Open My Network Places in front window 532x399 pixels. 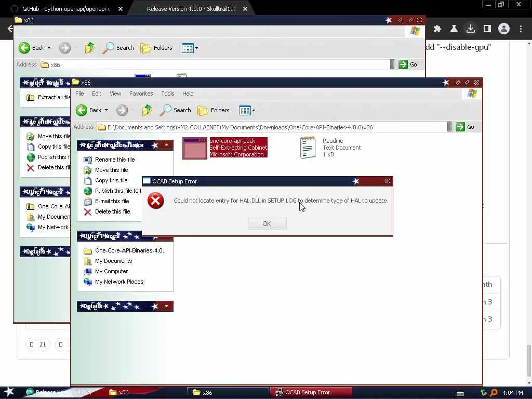pos(119,282)
